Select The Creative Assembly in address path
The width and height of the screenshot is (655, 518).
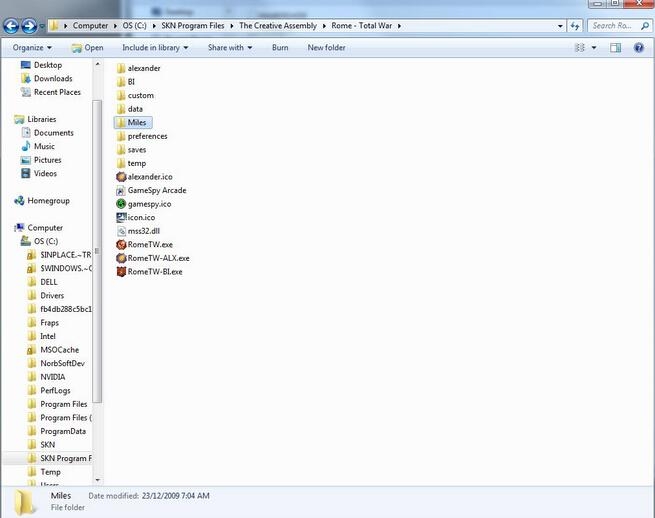tap(280, 26)
